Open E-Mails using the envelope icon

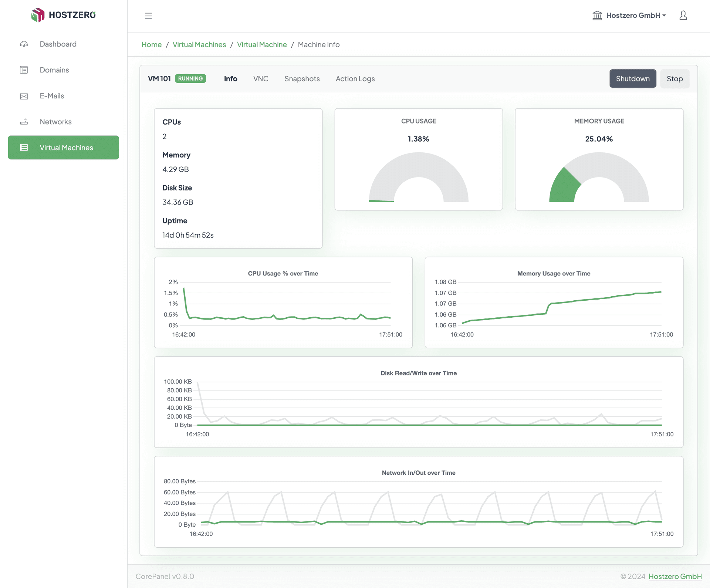[x=24, y=96]
